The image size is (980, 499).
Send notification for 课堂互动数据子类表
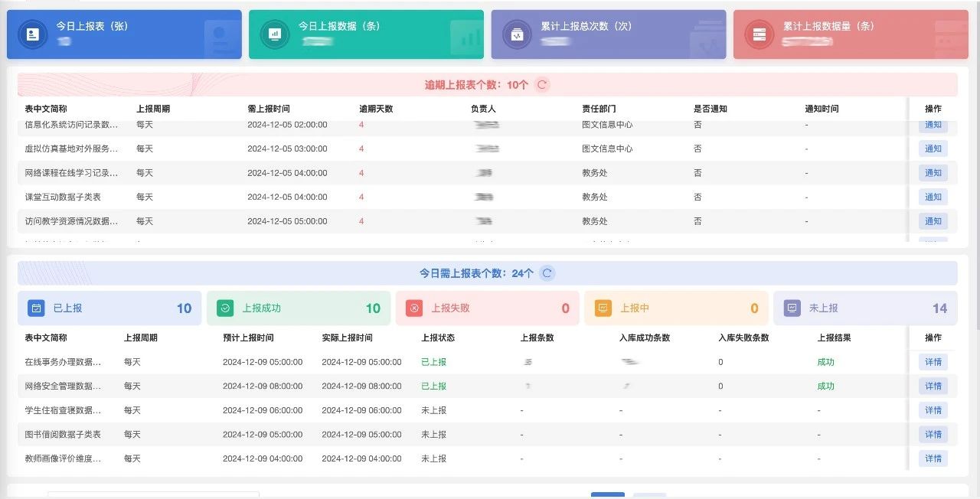(933, 197)
